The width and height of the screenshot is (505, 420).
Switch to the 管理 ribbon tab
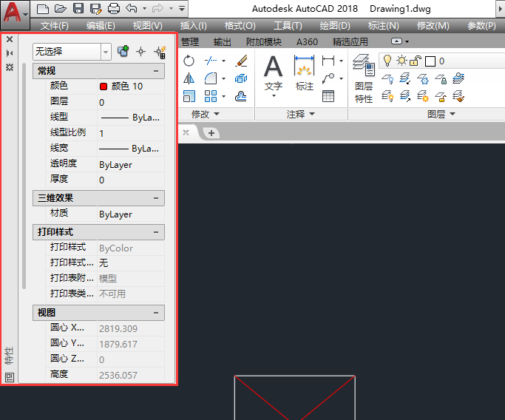(190, 42)
